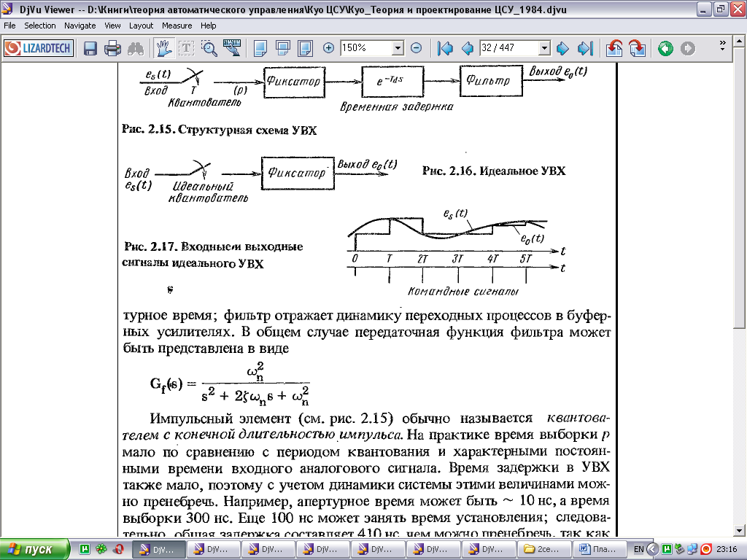Viewport: 747px width, 560px height.
Task: Launch Opera from quick launch
Action: 118,549
